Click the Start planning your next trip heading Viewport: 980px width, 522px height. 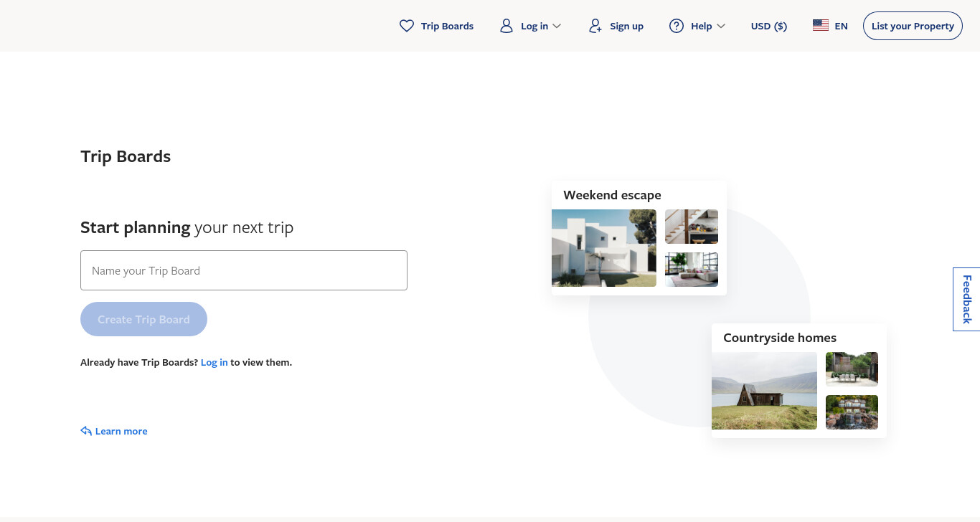(x=187, y=227)
